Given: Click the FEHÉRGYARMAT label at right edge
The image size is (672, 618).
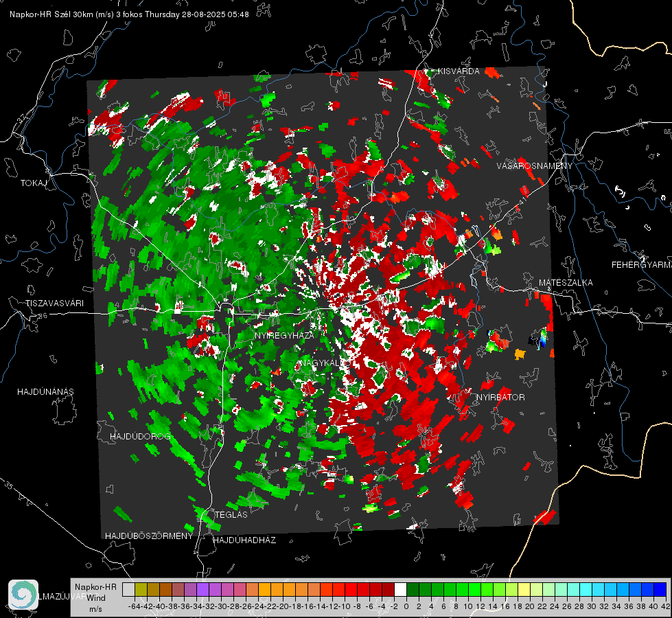Looking at the screenshot, I should (x=641, y=265).
